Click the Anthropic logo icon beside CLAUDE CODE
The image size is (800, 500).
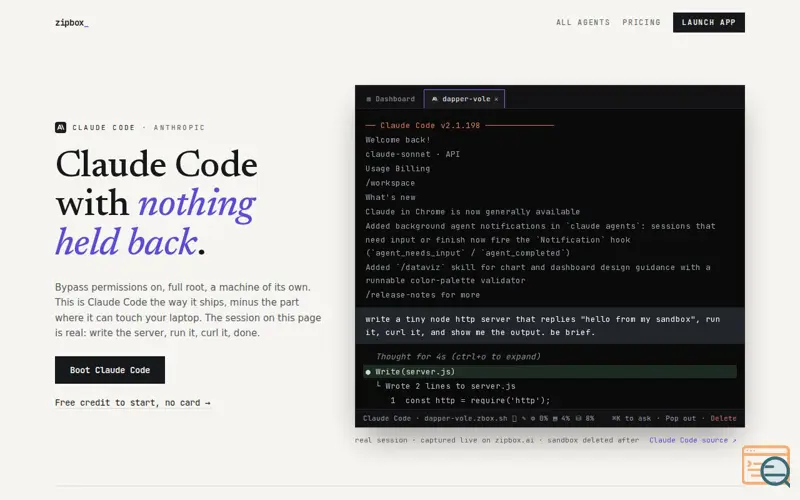(x=61, y=128)
